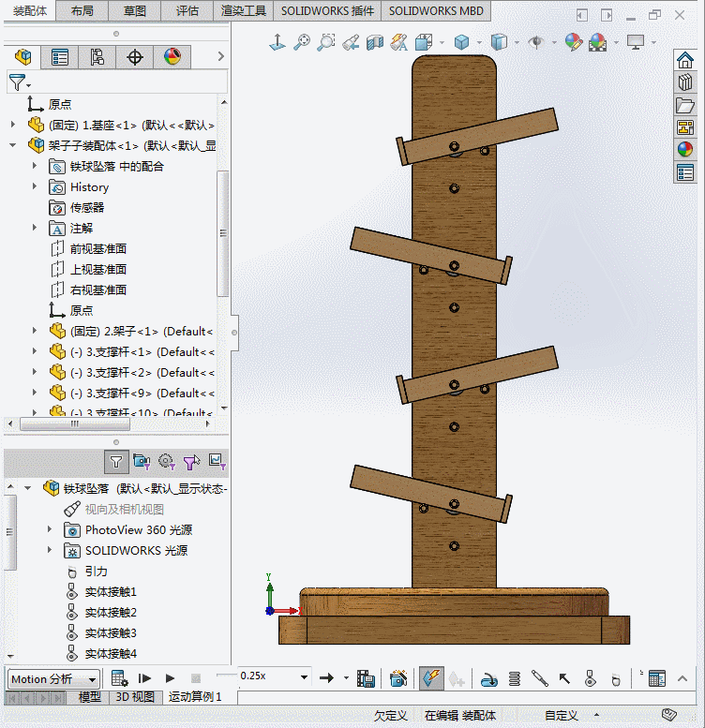
Task: Click the Save Animation icon
Action: [366, 678]
